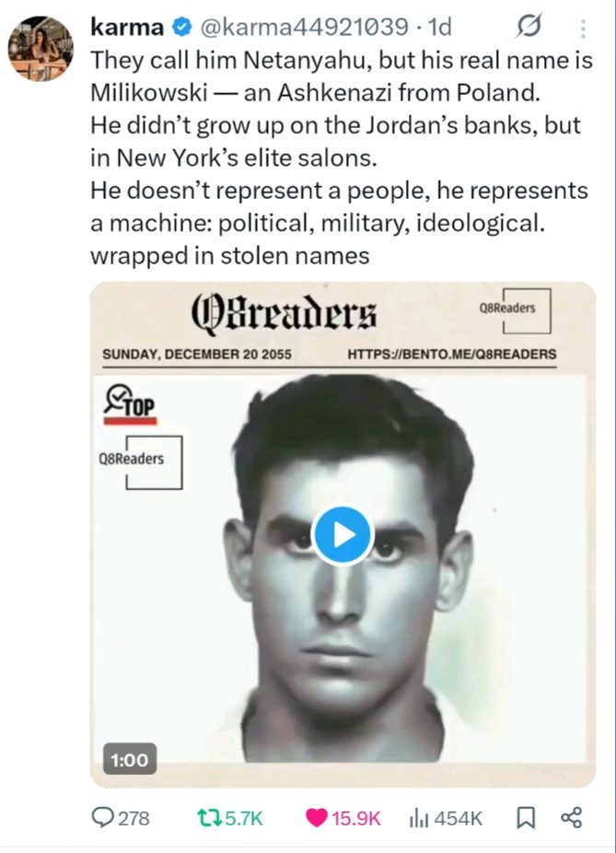Viewport: 616px width, 853px height.
Task: View analytics bar chart icon
Action: point(419,818)
